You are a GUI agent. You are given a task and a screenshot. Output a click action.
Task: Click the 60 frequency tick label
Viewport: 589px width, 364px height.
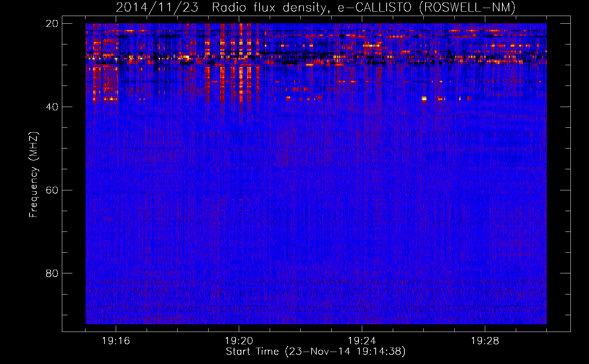[52, 190]
